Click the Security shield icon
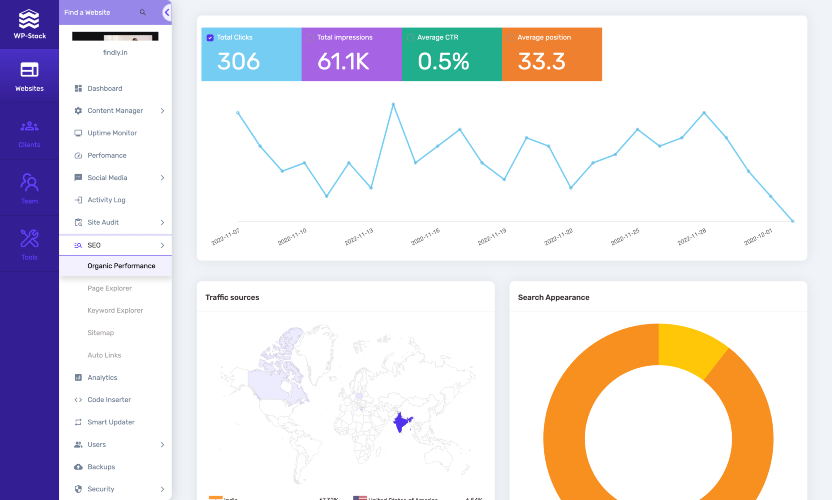 (78, 489)
